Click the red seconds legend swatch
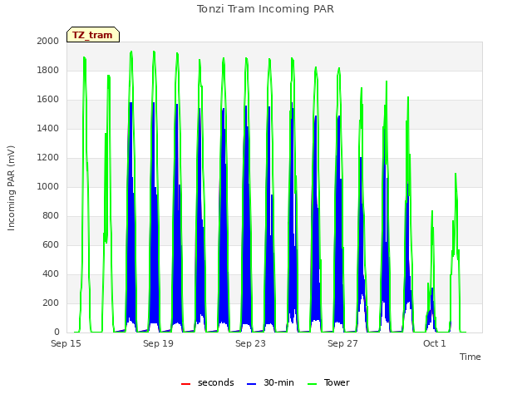 (x=186, y=384)
